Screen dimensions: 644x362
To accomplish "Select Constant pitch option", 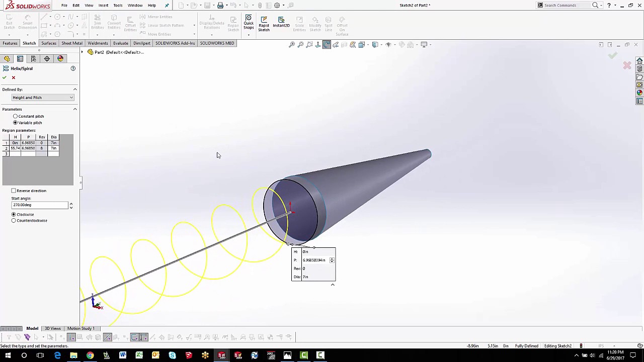I will point(15,116).
